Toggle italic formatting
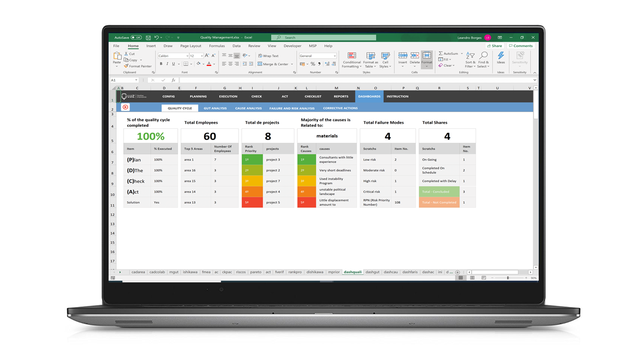 (x=167, y=63)
